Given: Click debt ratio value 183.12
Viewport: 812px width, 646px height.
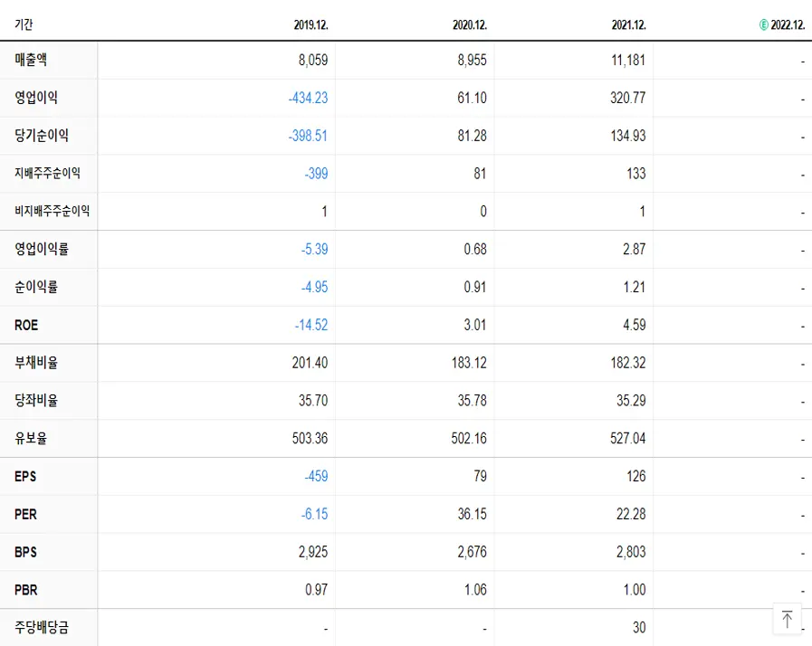Looking at the screenshot, I should tap(469, 362).
